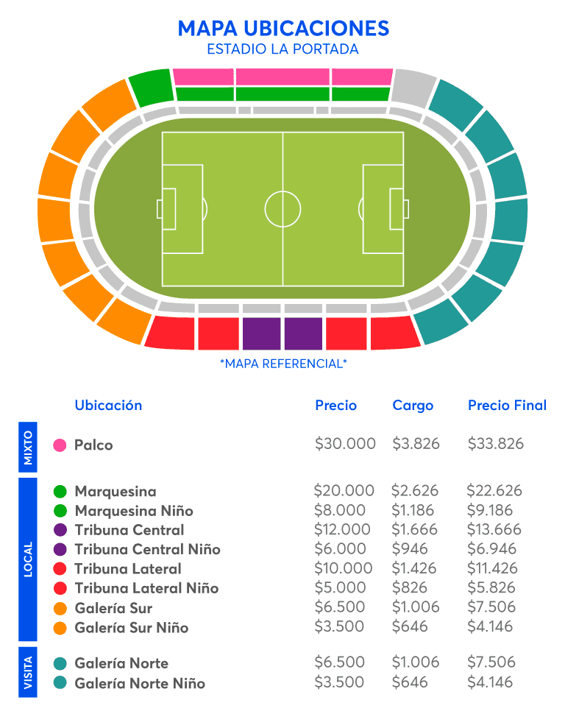Click the center circle of the pitch
The width and height of the screenshot is (565, 728).
tap(282, 209)
